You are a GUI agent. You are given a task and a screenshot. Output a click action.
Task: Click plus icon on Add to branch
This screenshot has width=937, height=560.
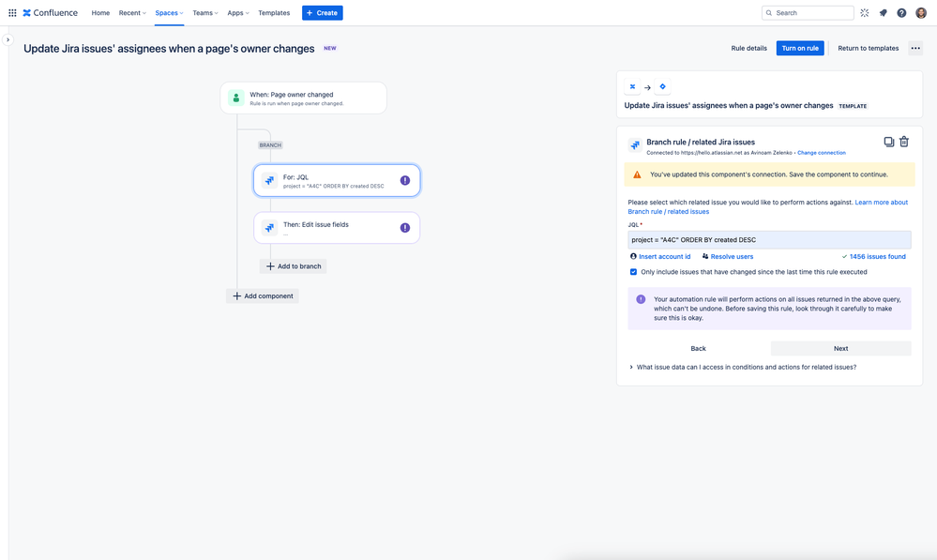(x=270, y=266)
